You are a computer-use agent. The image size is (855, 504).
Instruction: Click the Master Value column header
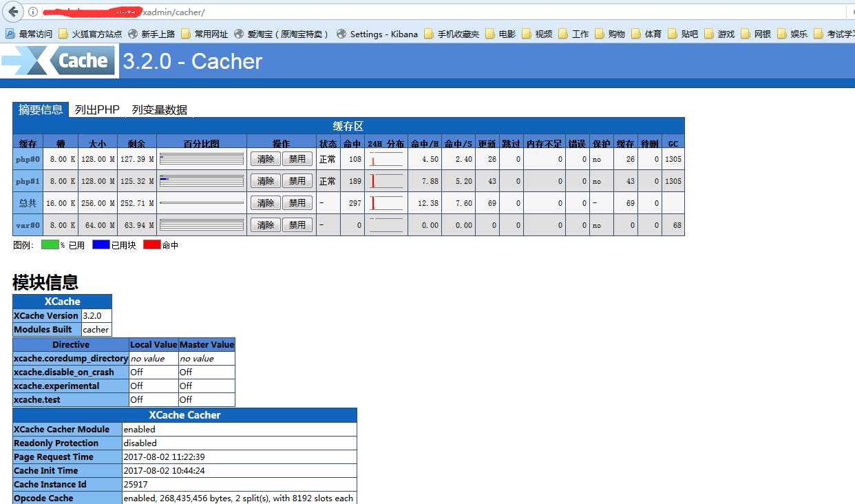(207, 344)
